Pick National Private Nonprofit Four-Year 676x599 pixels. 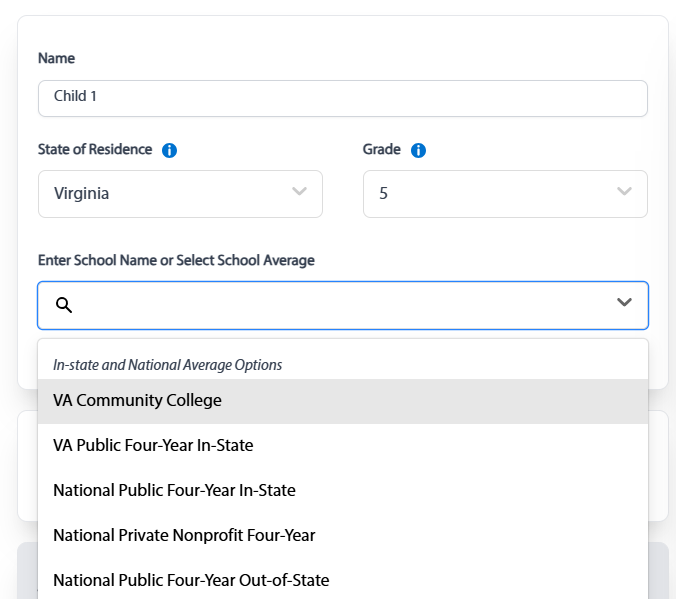184,535
